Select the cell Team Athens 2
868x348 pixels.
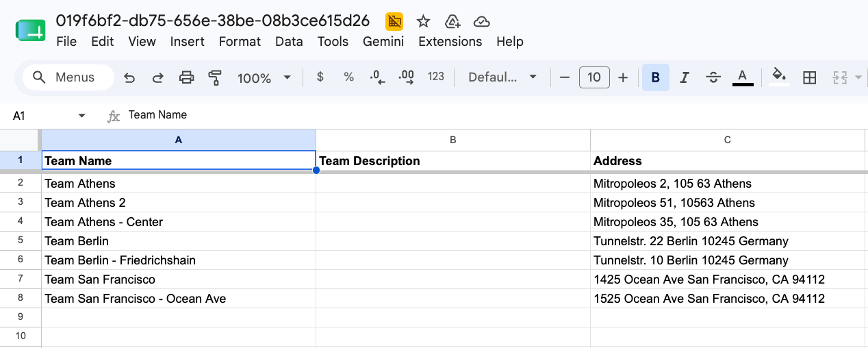[x=179, y=203]
